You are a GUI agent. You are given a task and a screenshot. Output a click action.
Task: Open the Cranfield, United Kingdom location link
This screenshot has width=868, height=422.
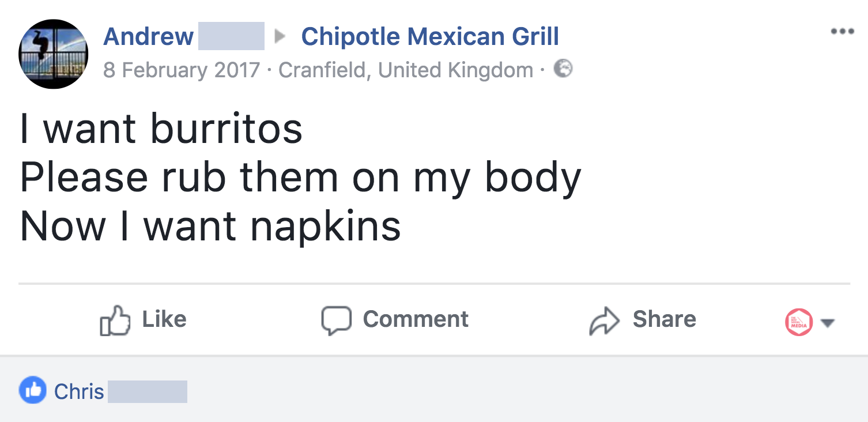[406, 70]
